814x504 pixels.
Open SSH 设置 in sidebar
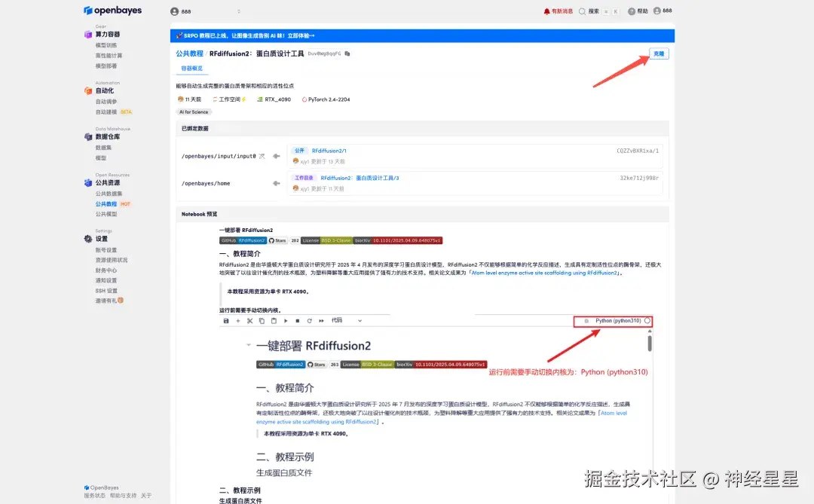[x=106, y=291]
